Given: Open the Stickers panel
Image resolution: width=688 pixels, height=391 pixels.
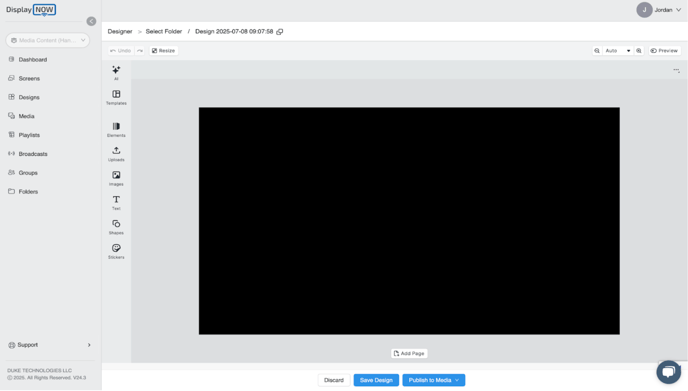Looking at the screenshot, I should (116, 251).
